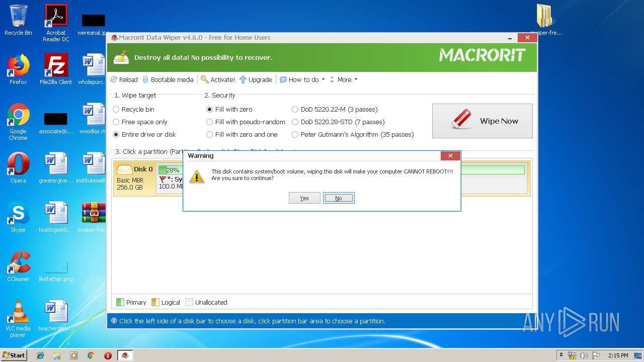Close the Warning dialog
This screenshot has width=644, height=362.
(450, 156)
